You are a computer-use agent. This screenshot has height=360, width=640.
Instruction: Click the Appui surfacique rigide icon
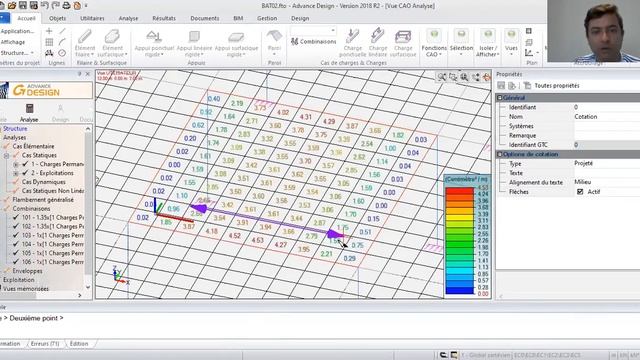236,38
